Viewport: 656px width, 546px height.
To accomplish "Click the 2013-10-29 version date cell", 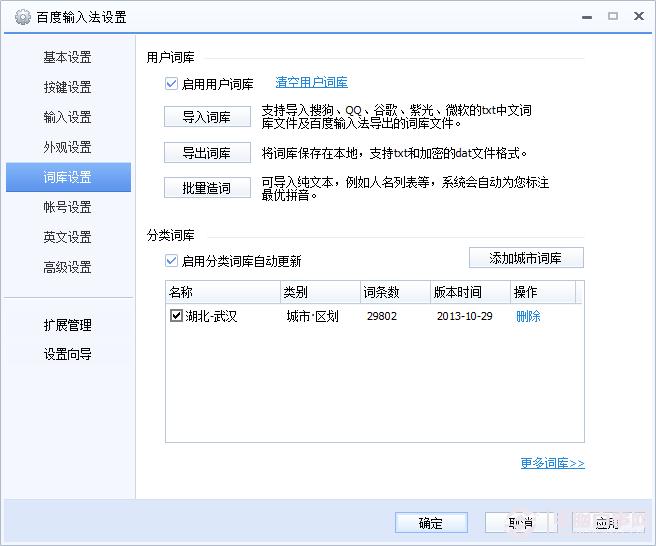I will (x=464, y=316).
